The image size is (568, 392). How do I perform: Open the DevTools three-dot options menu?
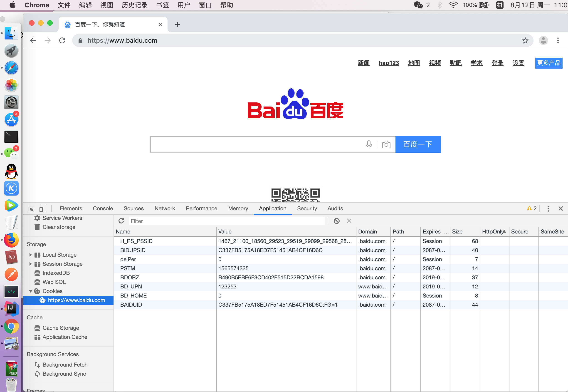click(x=548, y=208)
